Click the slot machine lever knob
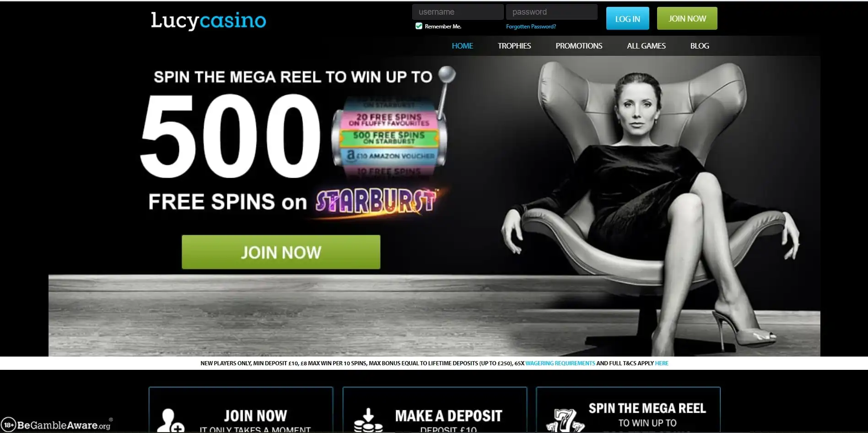This screenshot has height=433, width=868. coord(447,74)
